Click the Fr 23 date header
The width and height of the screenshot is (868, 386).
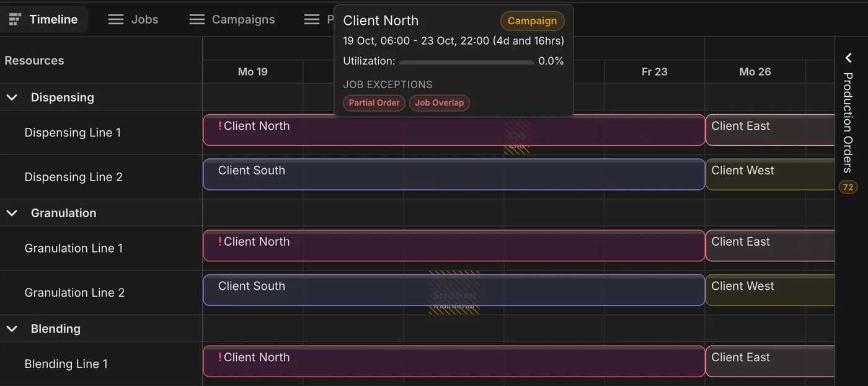(x=655, y=72)
